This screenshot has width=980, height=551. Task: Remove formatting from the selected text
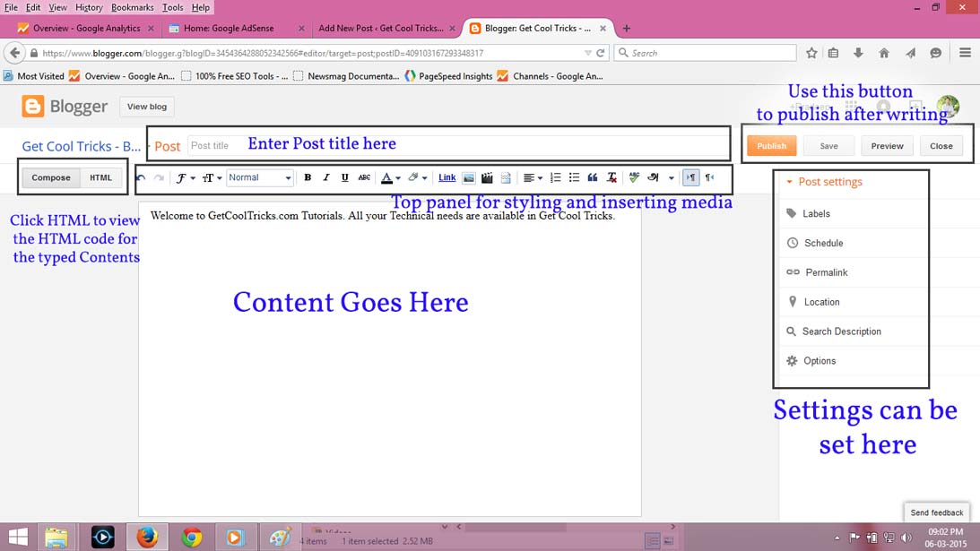pos(611,177)
